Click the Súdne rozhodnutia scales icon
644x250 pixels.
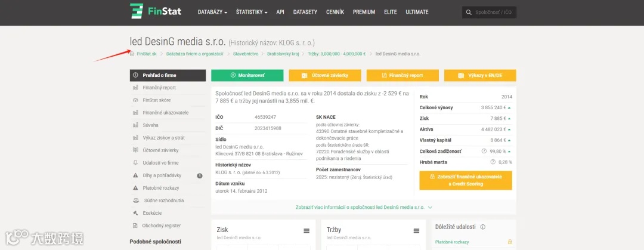pyautogui.click(x=135, y=200)
